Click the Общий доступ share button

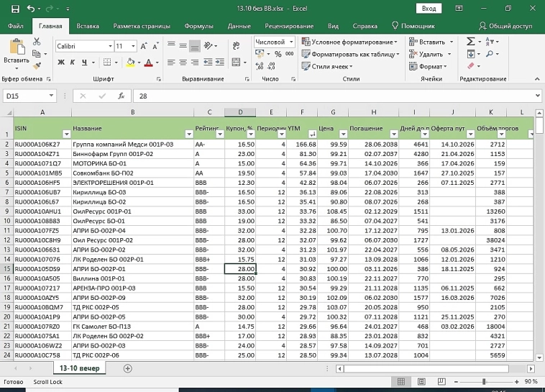(x=505, y=26)
